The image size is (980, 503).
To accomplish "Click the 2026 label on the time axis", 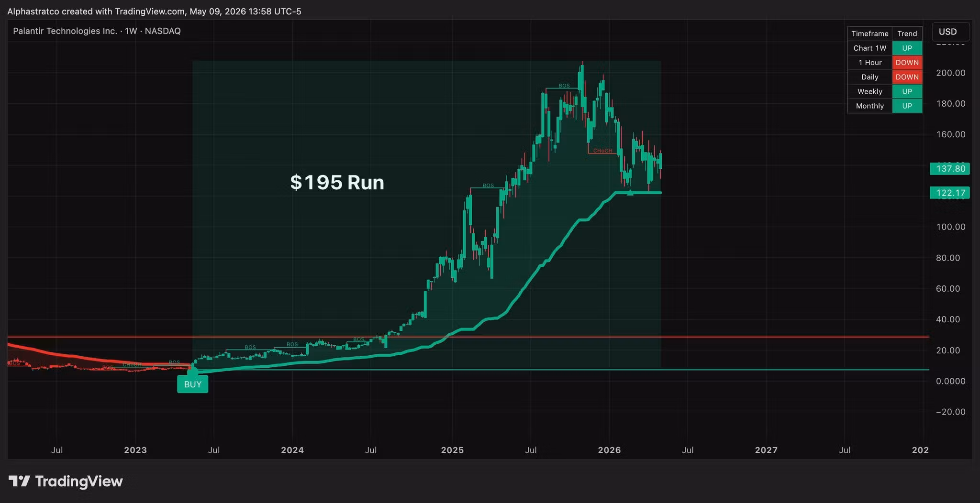I will pos(610,450).
